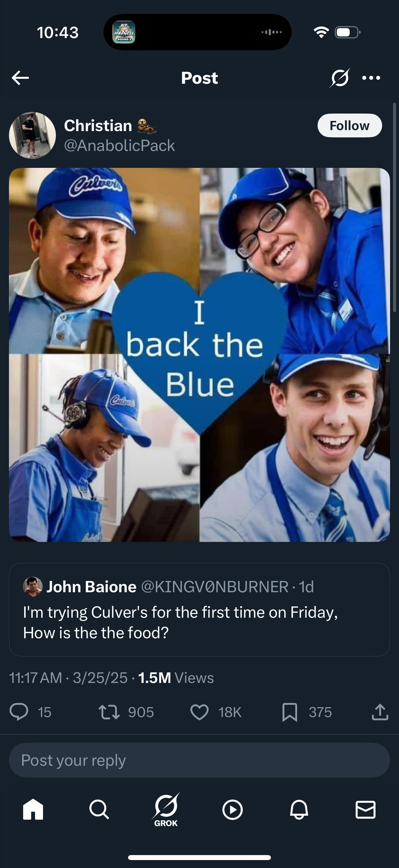Open the Grok icon in the header

click(339, 78)
